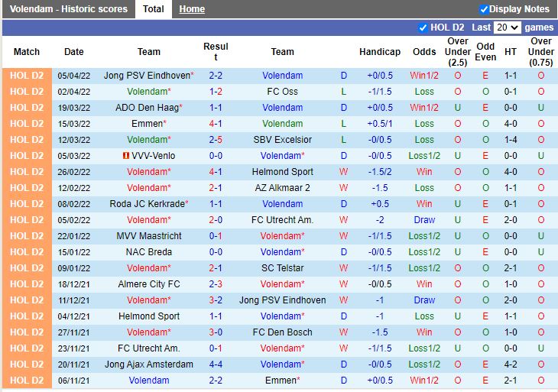The width and height of the screenshot is (558, 392).
Task: Open Helmond Sport team in 26/02/22 row
Action: click(283, 172)
